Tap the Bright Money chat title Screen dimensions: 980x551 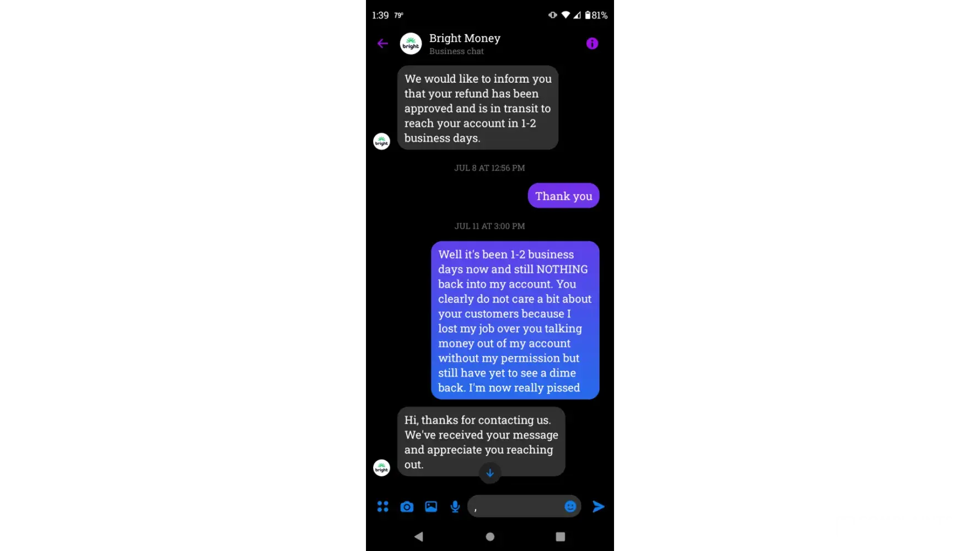pyautogui.click(x=465, y=39)
